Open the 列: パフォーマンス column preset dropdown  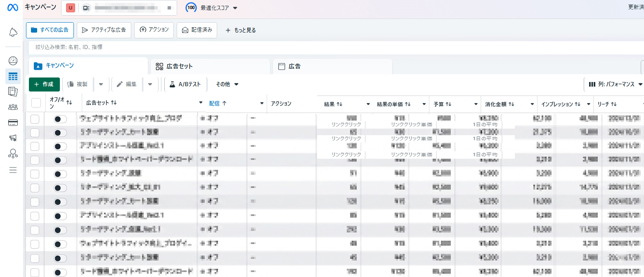click(x=614, y=84)
